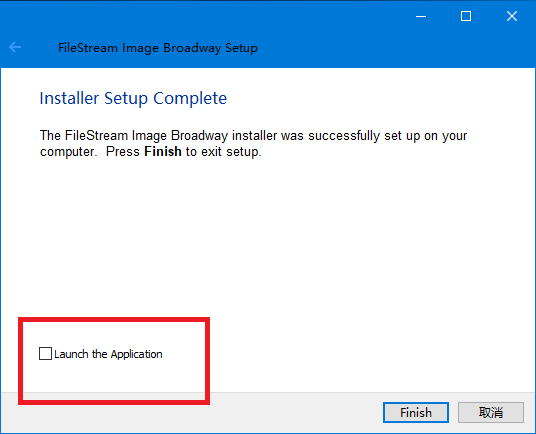The height and width of the screenshot is (434, 536).
Task: Go back using the left arrow icon
Action: click(x=15, y=47)
